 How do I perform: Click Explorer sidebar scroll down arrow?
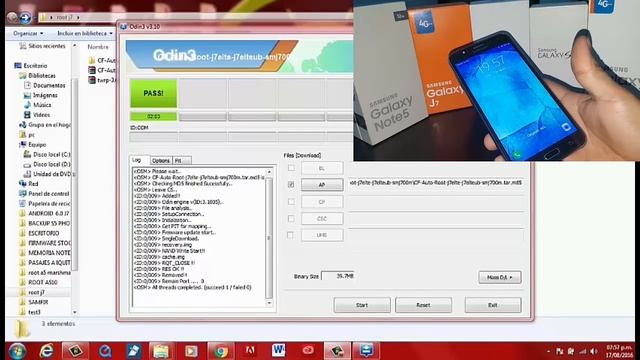point(74,312)
